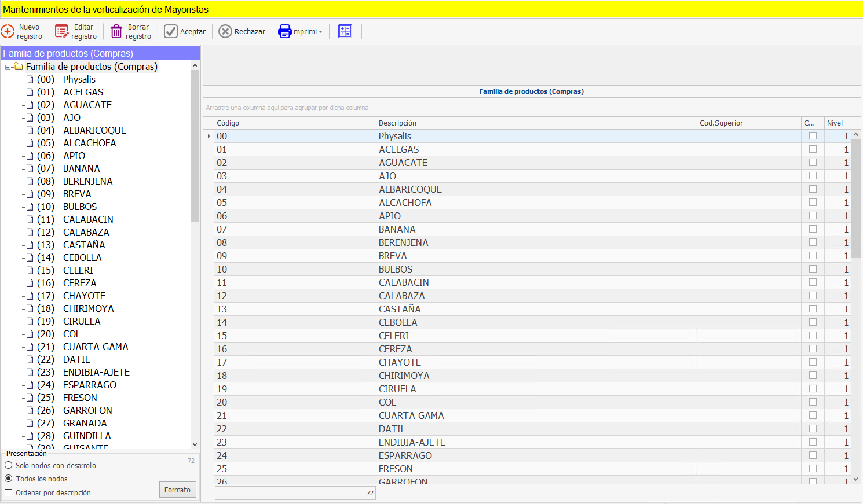This screenshot has height=504, width=863.
Task: Open the mprimi dropdown arrow
Action: (320, 32)
